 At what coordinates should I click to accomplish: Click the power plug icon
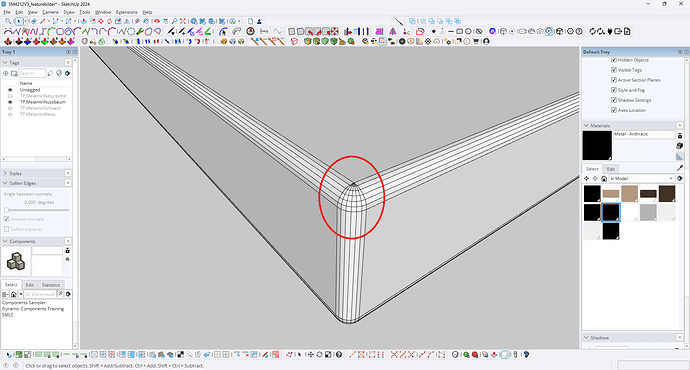pyautogui.click(x=610, y=31)
